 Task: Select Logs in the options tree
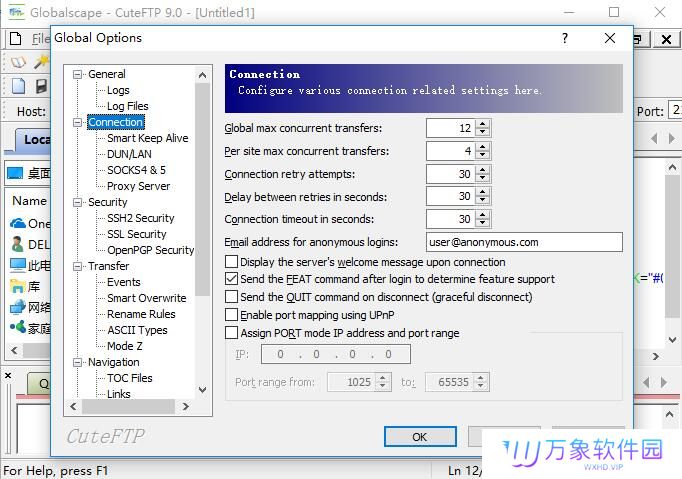coord(118,90)
